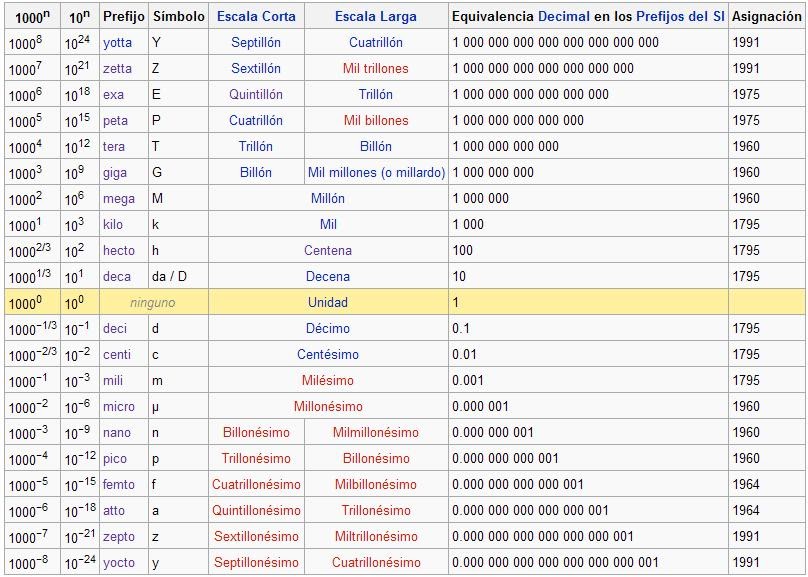Open the tera prefix link

[113, 146]
